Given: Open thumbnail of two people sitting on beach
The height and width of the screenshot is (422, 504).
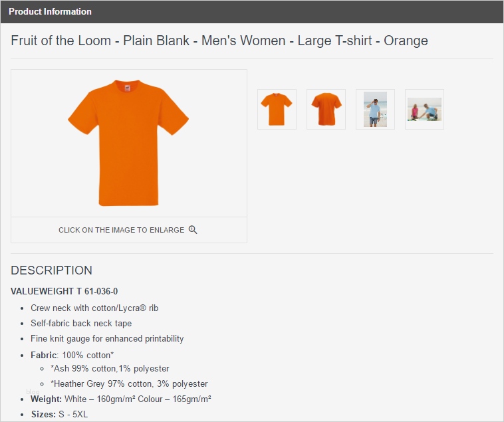Looking at the screenshot, I should pyautogui.click(x=424, y=109).
